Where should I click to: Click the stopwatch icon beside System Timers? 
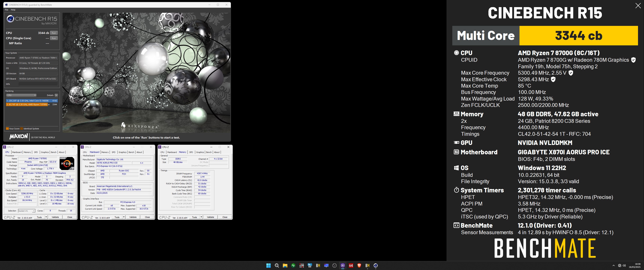pos(456,190)
